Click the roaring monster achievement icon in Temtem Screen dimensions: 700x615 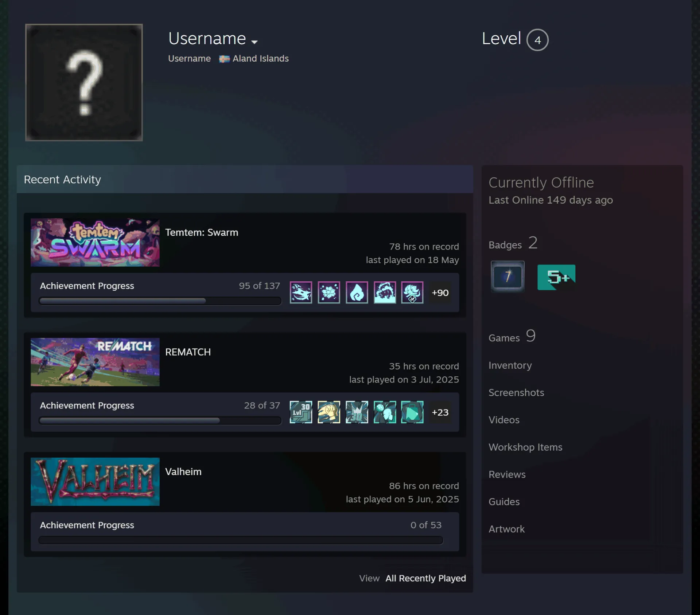point(385,292)
